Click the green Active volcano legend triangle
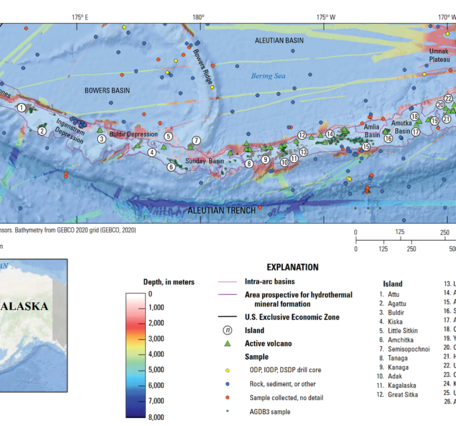This screenshot has height=426, width=456. [227, 343]
